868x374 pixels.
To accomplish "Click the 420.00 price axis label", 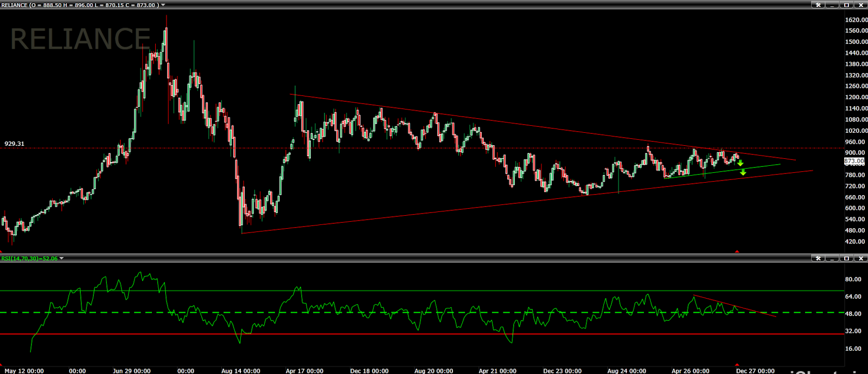I will [x=856, y=241].
